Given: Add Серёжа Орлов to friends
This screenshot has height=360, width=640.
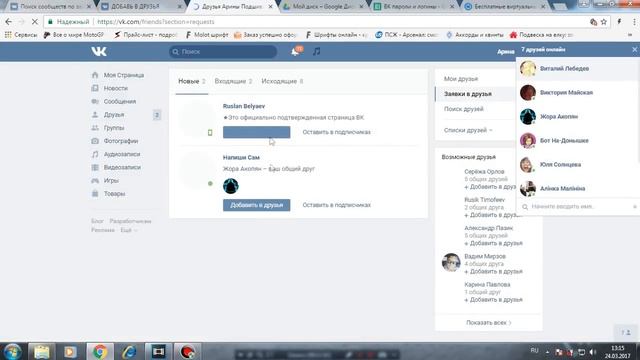Looking at the screenshot, I should pyautogui.click(x=490, y=187).
